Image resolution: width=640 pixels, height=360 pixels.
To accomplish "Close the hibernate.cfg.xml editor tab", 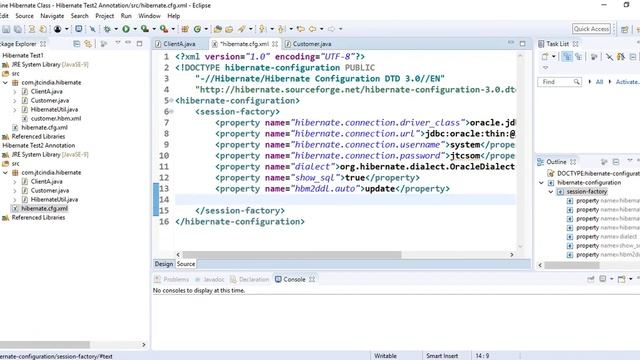I will point(275,44).
